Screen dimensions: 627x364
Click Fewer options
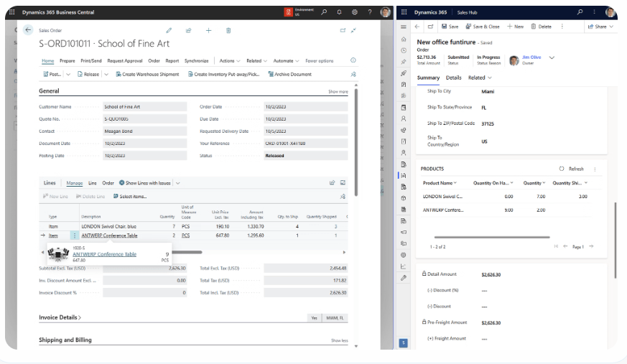tap(319, 61)
